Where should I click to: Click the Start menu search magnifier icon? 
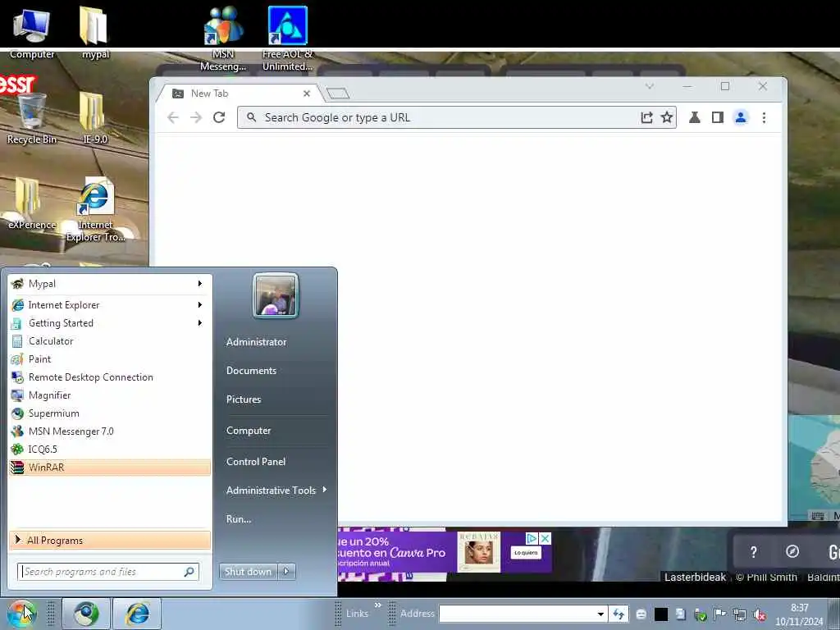(x=189, y=572)
